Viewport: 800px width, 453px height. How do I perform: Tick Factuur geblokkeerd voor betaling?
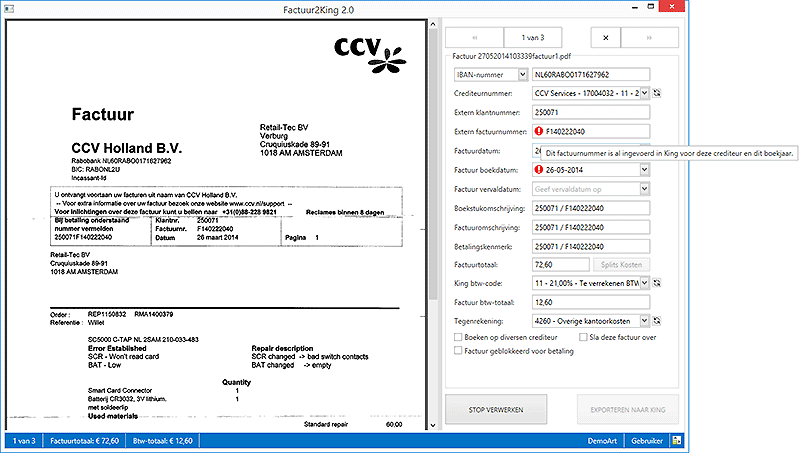click(458, 350)
